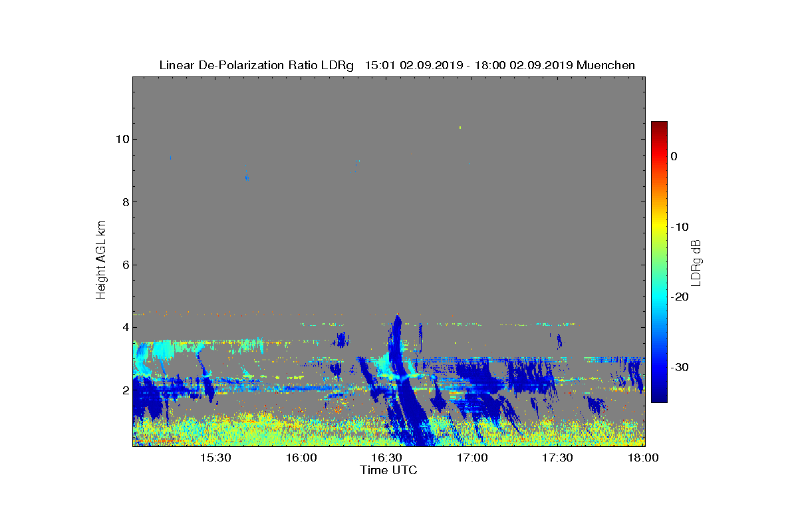The height and width of the screenshot is (532, 798).
Task: Click the '16:00' time tick label
Action: [301, 458]
